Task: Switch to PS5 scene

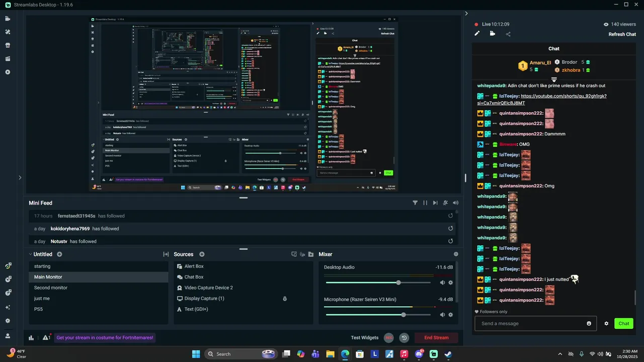Action: (99, 309)
